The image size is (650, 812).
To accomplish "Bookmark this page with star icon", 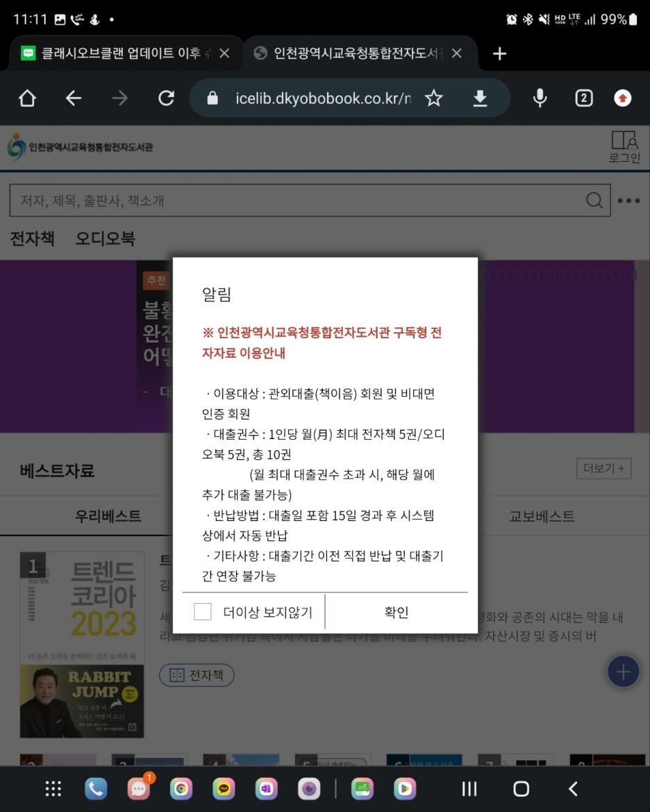I will click(x=433, y=98).
